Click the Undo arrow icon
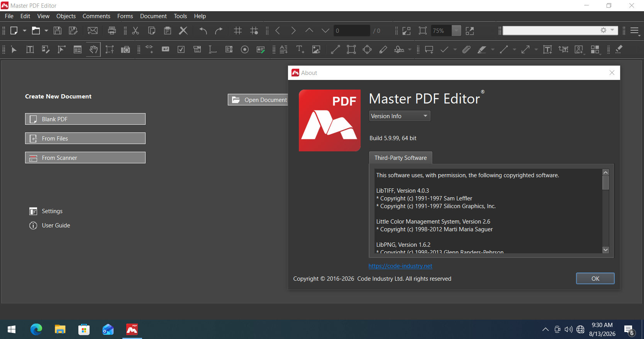 tap(203, 31)
